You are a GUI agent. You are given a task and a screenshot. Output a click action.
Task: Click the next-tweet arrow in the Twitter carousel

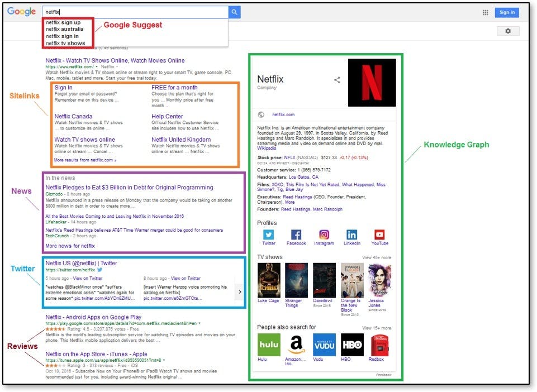[x=240, y=291]
